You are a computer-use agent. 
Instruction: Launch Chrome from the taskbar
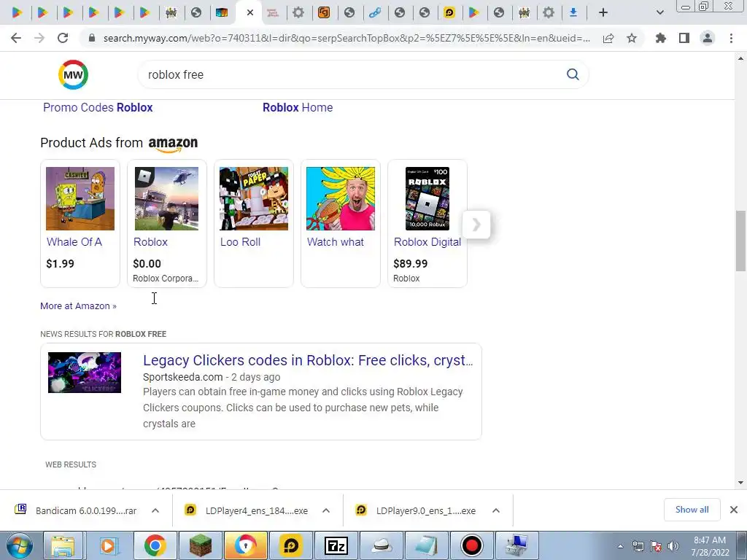pos(155,545)
